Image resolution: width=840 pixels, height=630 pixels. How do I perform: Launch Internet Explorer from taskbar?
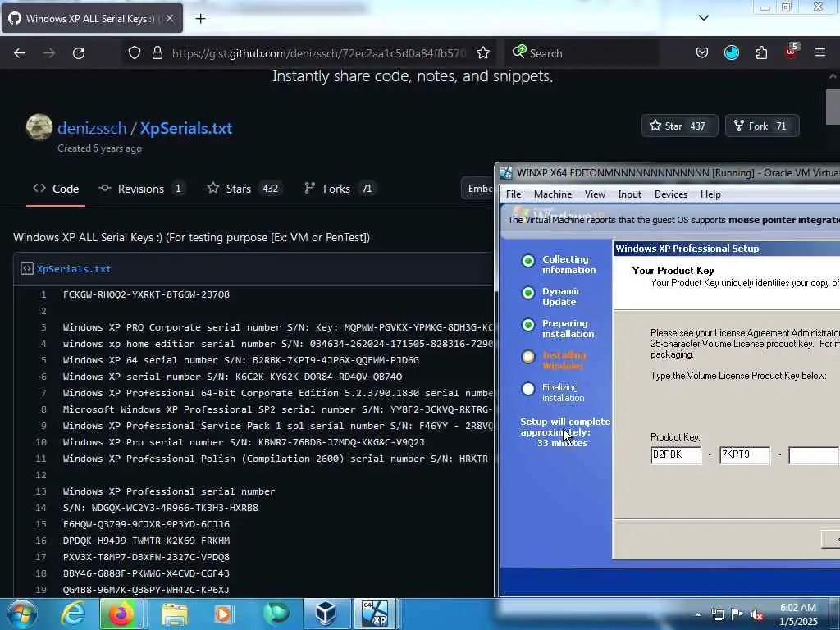pos(73,614)
